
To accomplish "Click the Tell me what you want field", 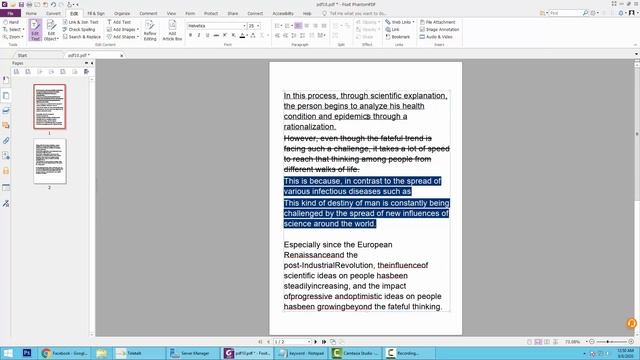I will (x=358, y=13).
